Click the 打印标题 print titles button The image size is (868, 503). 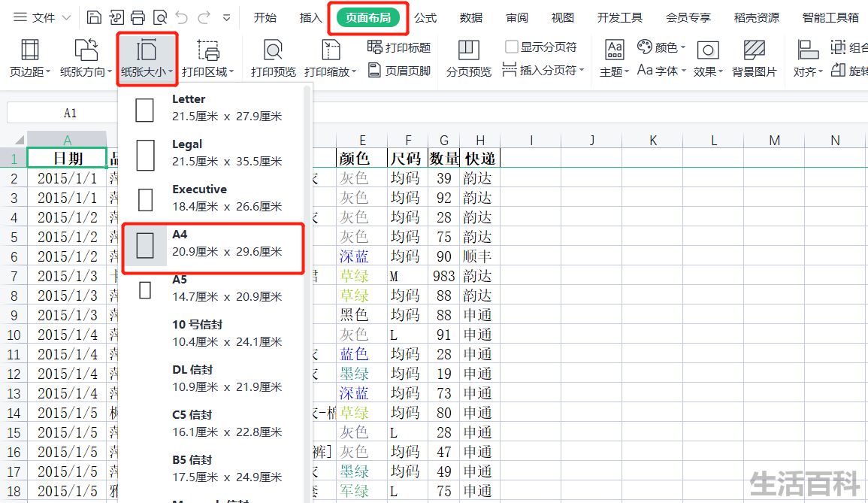pos(398,47)
